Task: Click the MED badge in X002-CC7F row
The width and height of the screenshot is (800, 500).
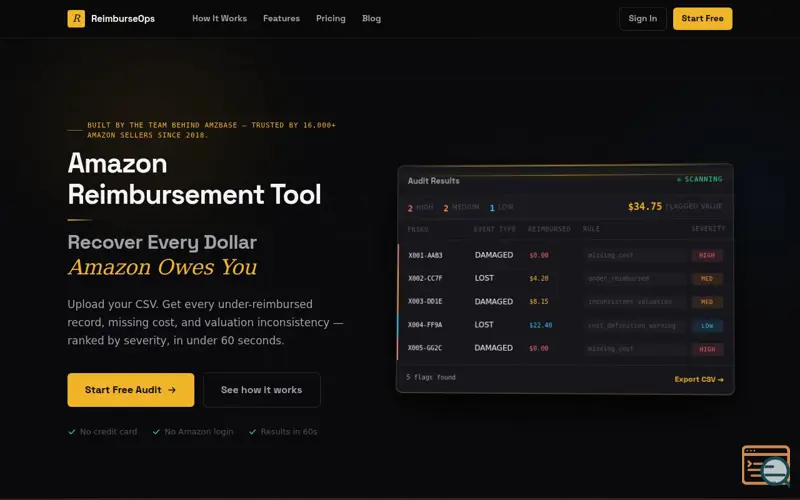Action: click(x=707, y=279)
